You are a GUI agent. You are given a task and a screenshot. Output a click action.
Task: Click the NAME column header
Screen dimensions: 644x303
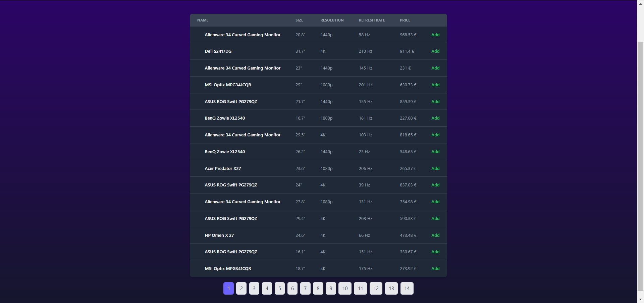(x=203, y=20)
